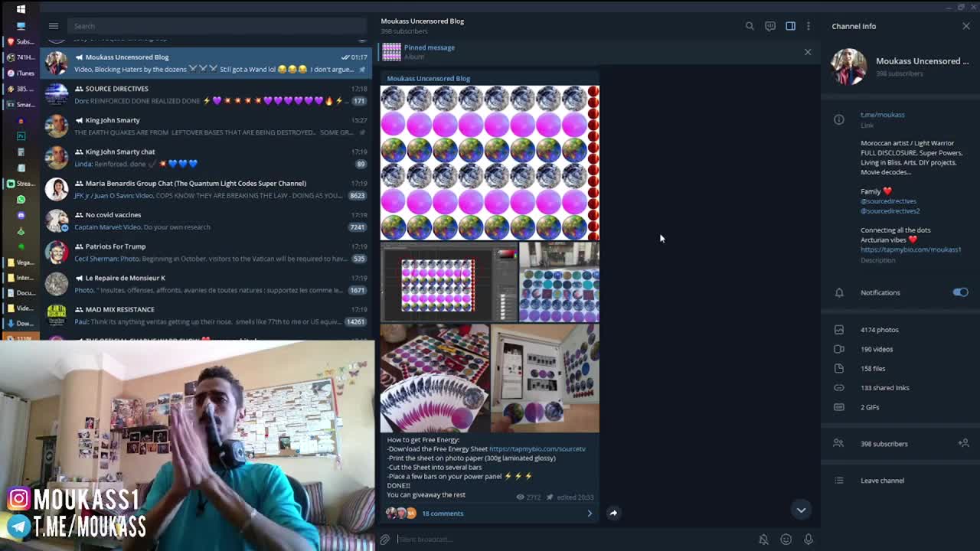Open the power panel photo in album
The width and height of the screenshot is (980, 551).
tap(545, 378)
